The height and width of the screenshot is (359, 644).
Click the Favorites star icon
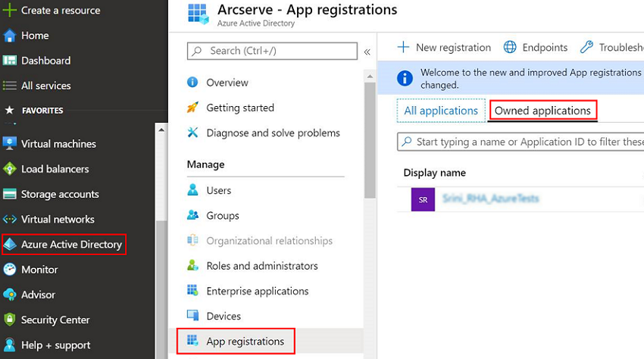pyautogui.click(x=9, y=110)
